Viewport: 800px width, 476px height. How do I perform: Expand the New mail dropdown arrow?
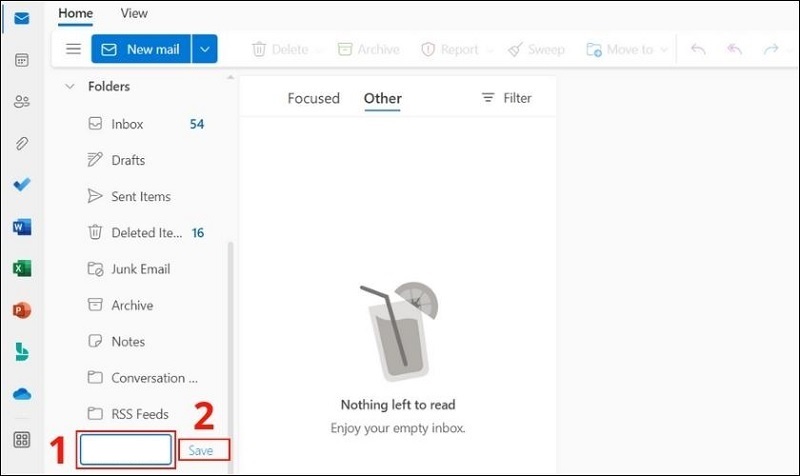(x=204, y=49)
